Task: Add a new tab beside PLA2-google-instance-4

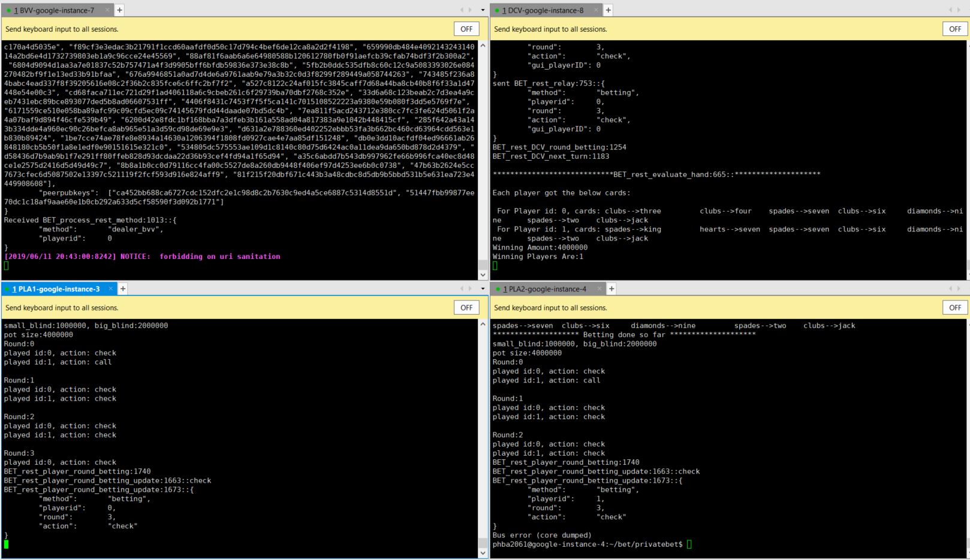Action: (x=611, y=289)
